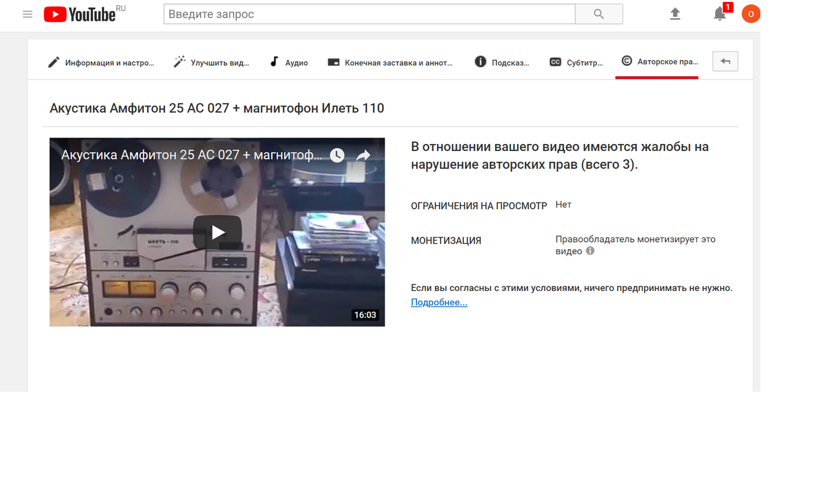Open the Подробнее... link

coord(439,302)
